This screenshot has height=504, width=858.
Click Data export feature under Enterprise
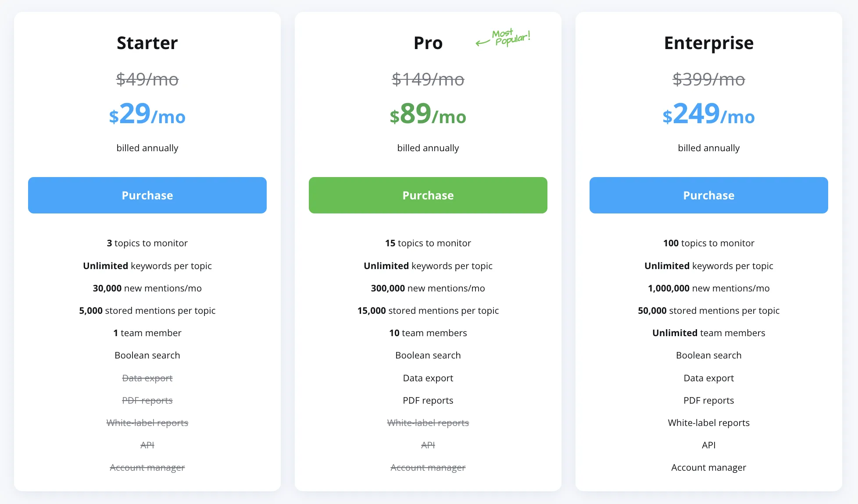coord(708,378)
